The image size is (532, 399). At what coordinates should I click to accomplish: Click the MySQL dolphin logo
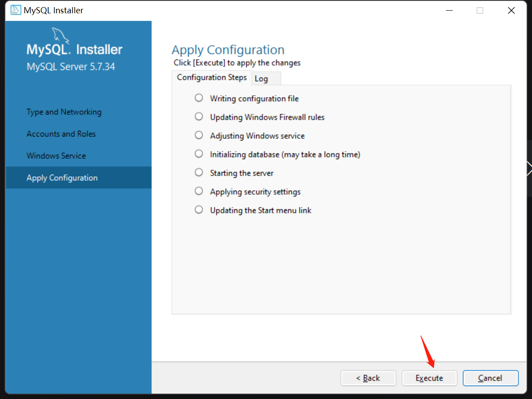(x=61, y=36)
